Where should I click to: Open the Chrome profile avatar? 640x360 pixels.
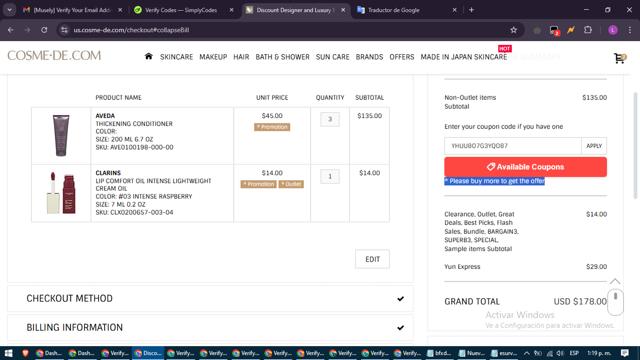click(613, 30)
